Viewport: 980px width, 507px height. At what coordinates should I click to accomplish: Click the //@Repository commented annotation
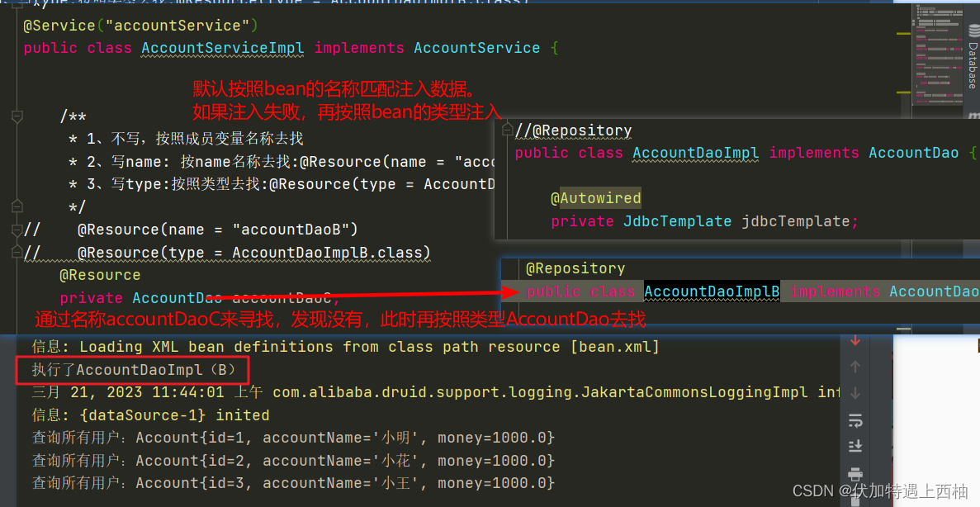click(573, 130)
